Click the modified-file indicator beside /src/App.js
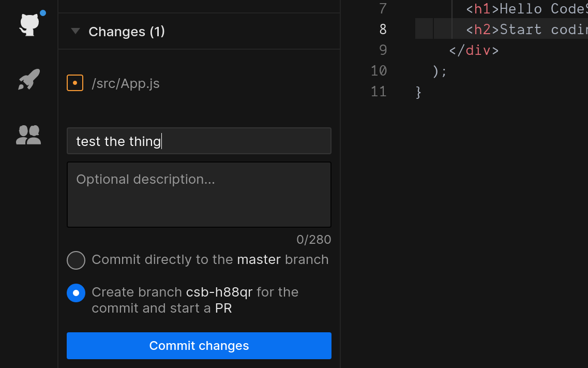588x368 pixels. (75, 83)
